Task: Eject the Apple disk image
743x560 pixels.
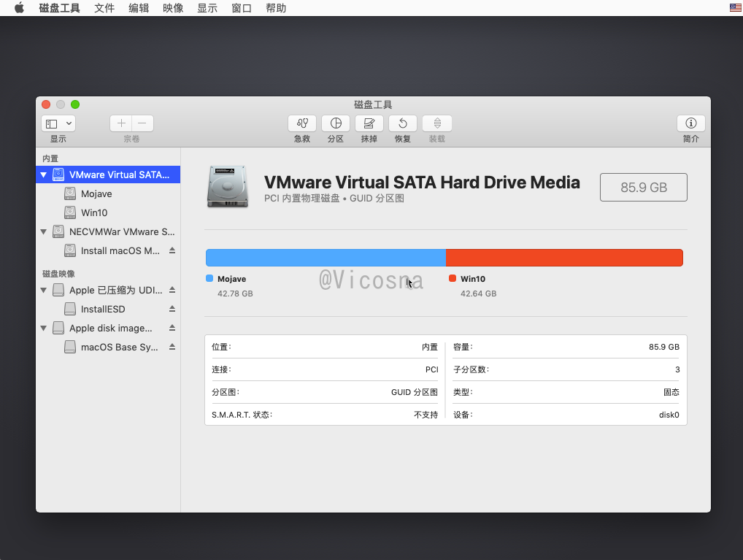Action: [x=172, y=328]
